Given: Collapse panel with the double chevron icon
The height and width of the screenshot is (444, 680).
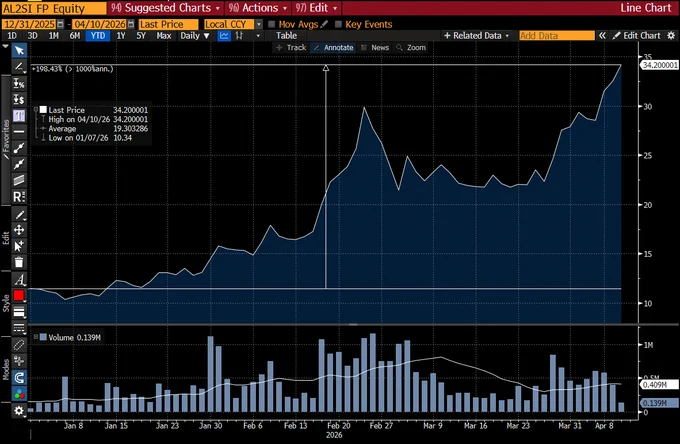Looking at the screenshot, I should [x=602, y=36].
